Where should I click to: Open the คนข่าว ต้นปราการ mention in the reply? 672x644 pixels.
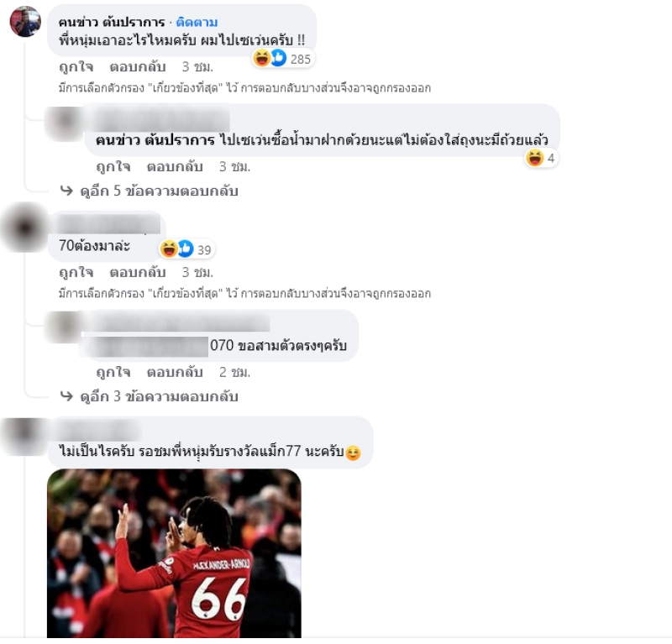click(155, 140)
